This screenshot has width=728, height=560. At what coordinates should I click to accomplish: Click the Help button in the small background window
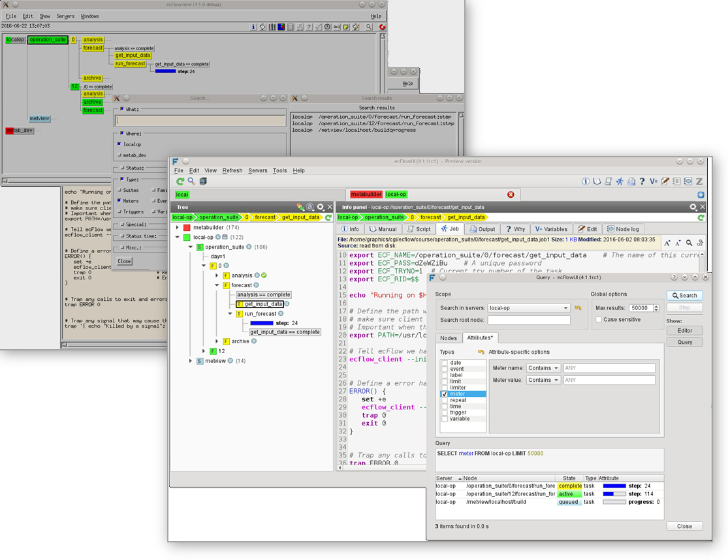[x=407, y=84]
